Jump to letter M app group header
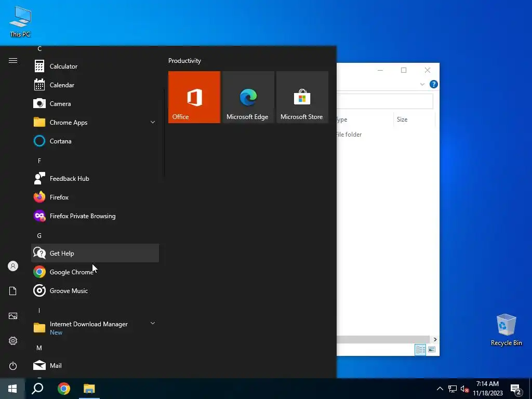The image size is (532, 399). pyautogui.click(x=39, y=348)
